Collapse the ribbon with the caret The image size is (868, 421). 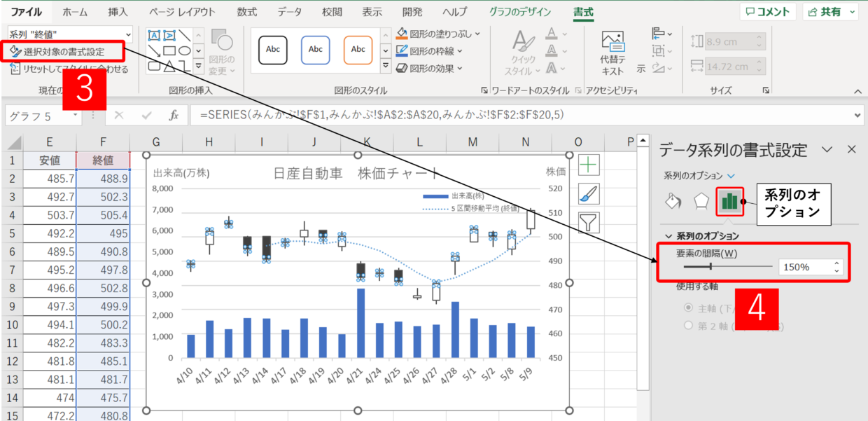click(x=858, y=90)
